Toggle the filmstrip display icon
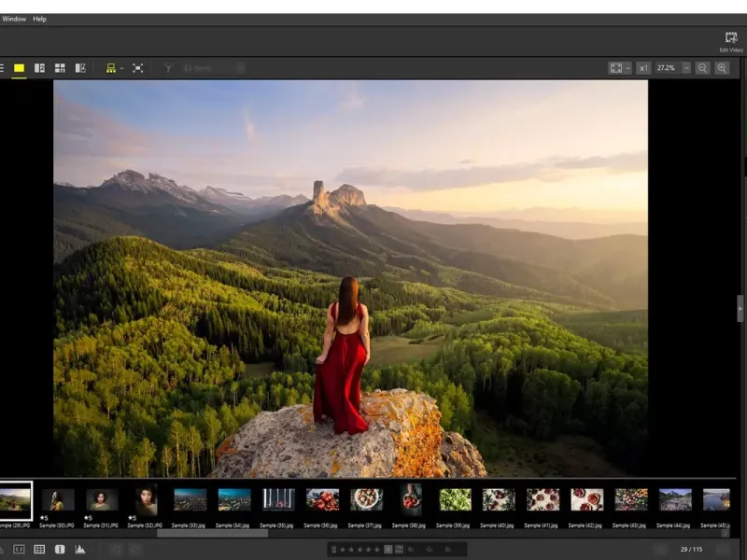 pyautogui.click(x=110, y=68)
